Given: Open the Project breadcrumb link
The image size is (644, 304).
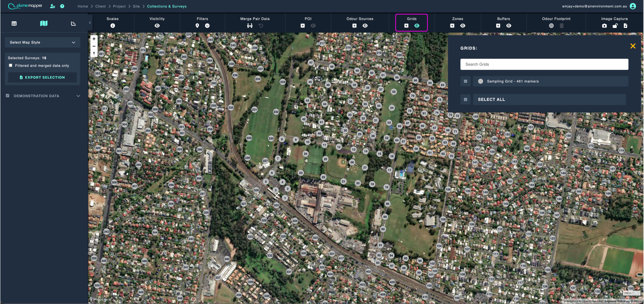Looking at the screenshot, I should [x=119, y=6].
